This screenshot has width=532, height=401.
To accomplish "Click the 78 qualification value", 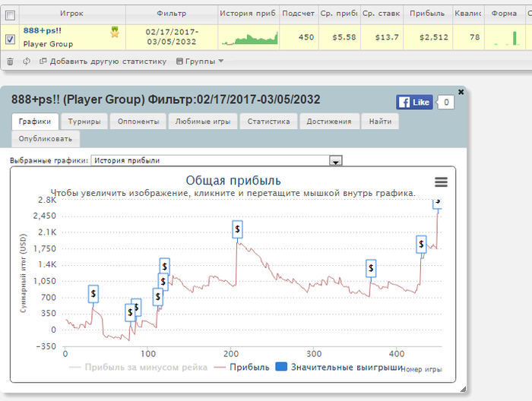I will (x=475, y=37).
